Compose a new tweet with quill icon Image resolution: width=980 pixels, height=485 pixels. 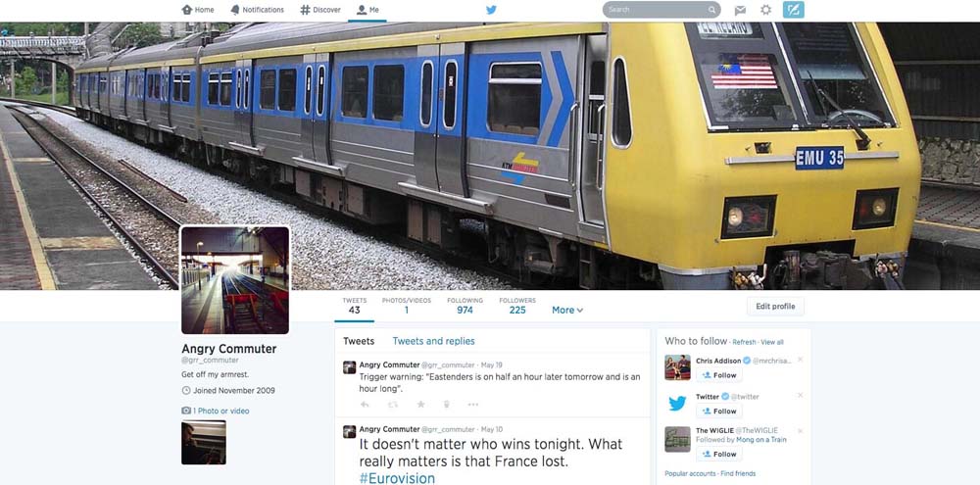(793, 10)
